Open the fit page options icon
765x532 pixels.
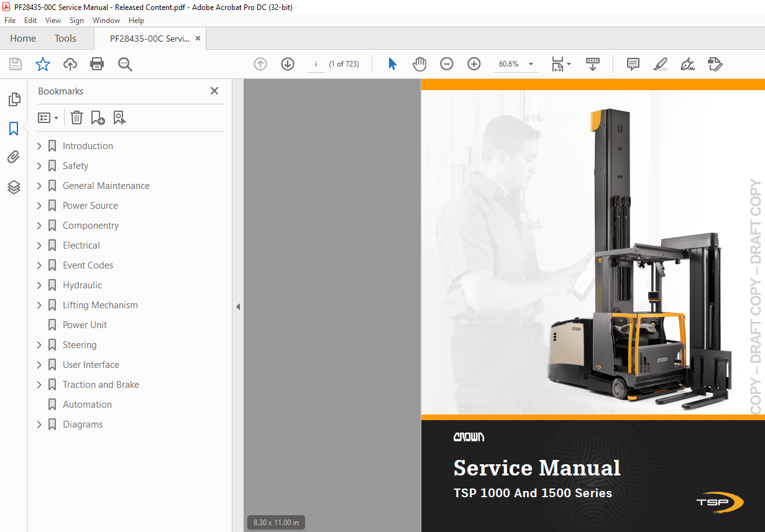click(x=561, y=64)
